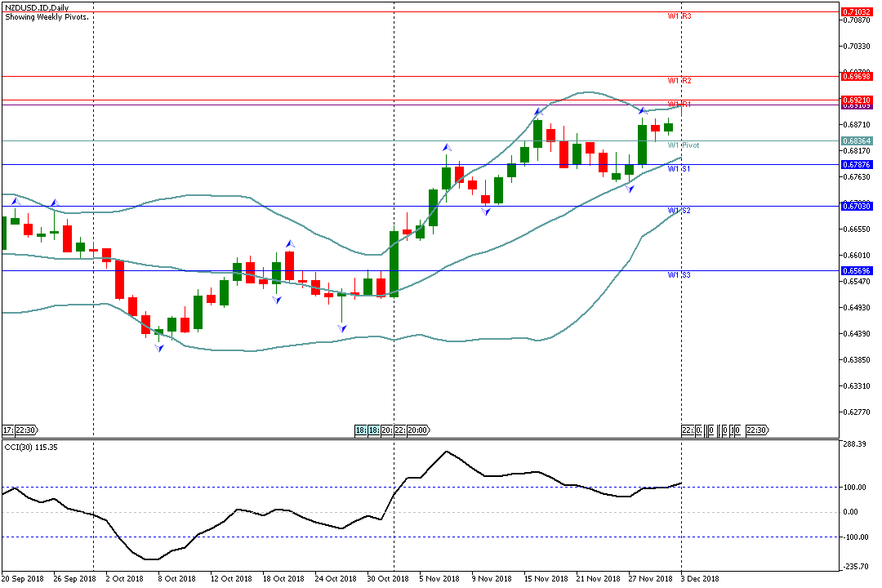Click the W1 Pivot line label

[684, 145]
